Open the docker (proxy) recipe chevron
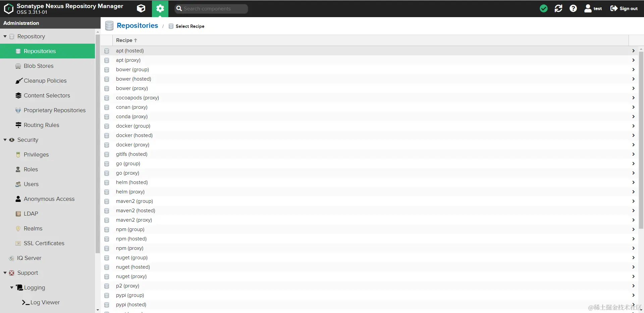This screenshot has height=313, width=644. (x=633, y=145)
